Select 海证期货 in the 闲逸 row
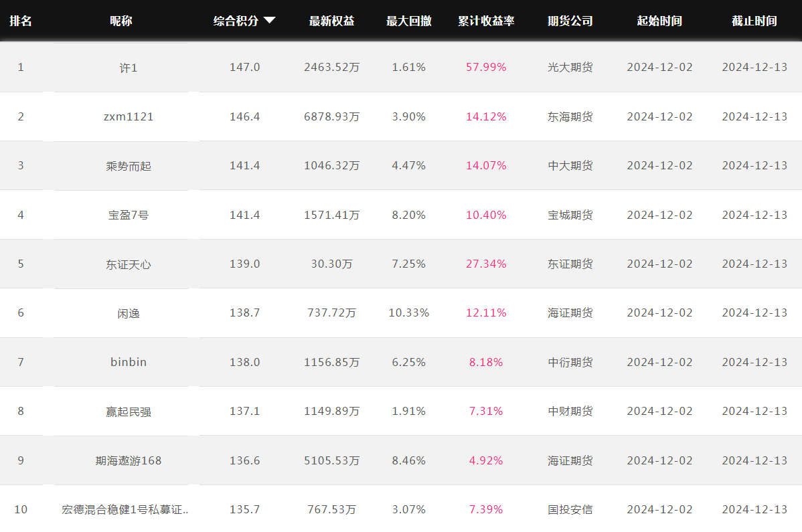The image size is (802, 532). click(570, 313)
